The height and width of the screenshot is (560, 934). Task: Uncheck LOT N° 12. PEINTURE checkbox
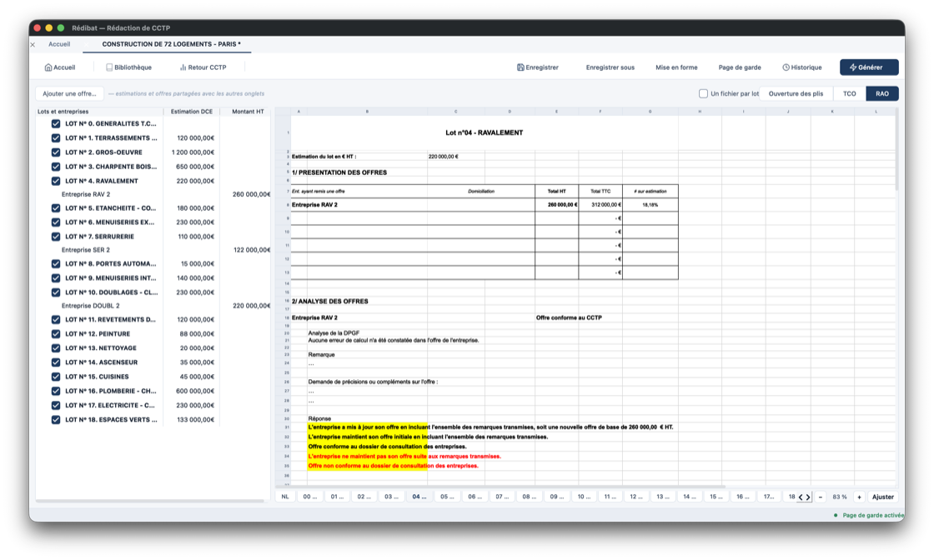[56, 334]
